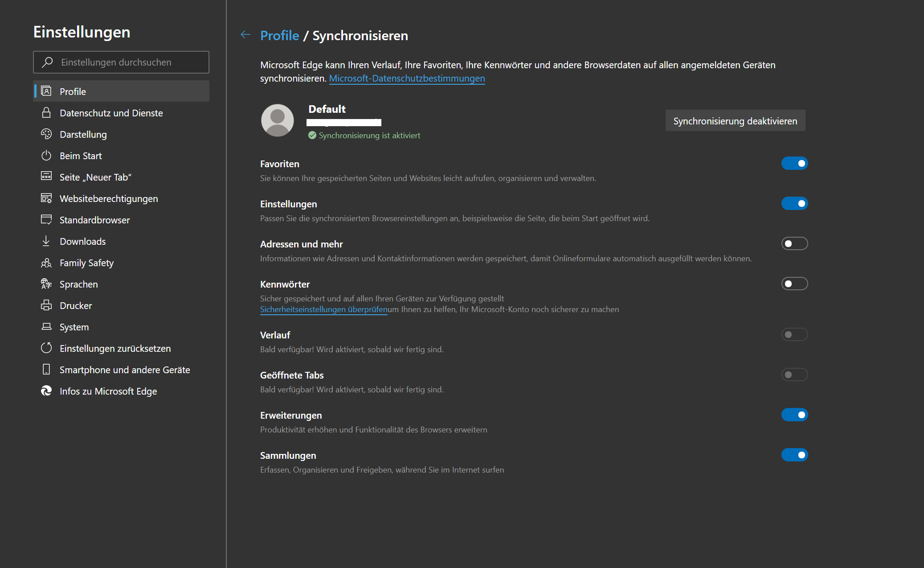Enable the Adressen und mehr toggle

794,244
